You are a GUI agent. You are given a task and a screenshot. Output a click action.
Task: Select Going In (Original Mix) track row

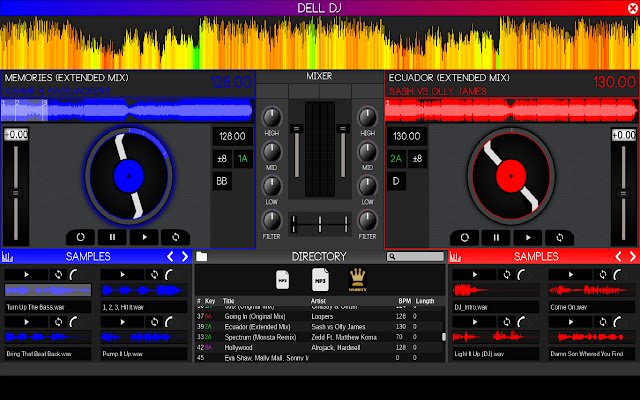coord(319,316)
